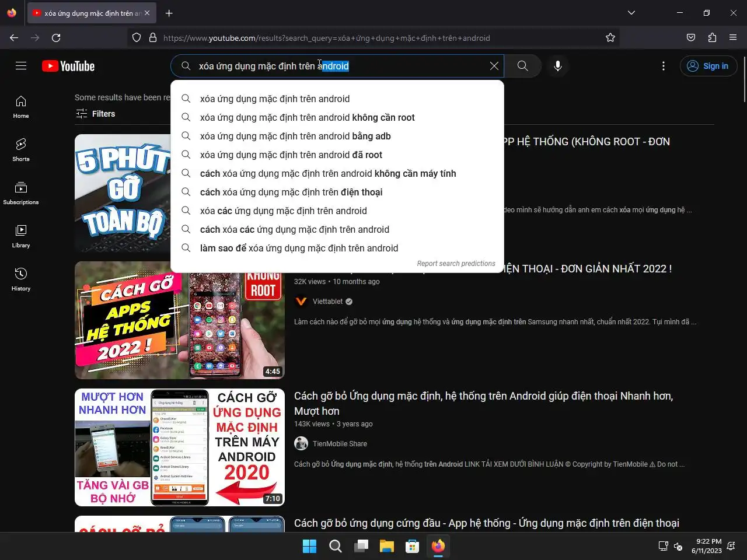Open the taskbar clock showing 9:22 PM
Image resolution: width=747 pixels, height=560 pixels.
point(706,546)
